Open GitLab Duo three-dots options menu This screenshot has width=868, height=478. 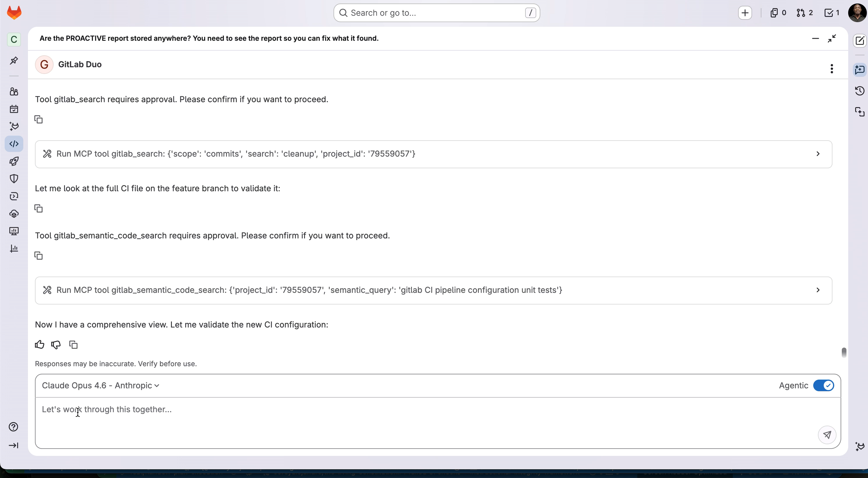click(x=832, y=69)
